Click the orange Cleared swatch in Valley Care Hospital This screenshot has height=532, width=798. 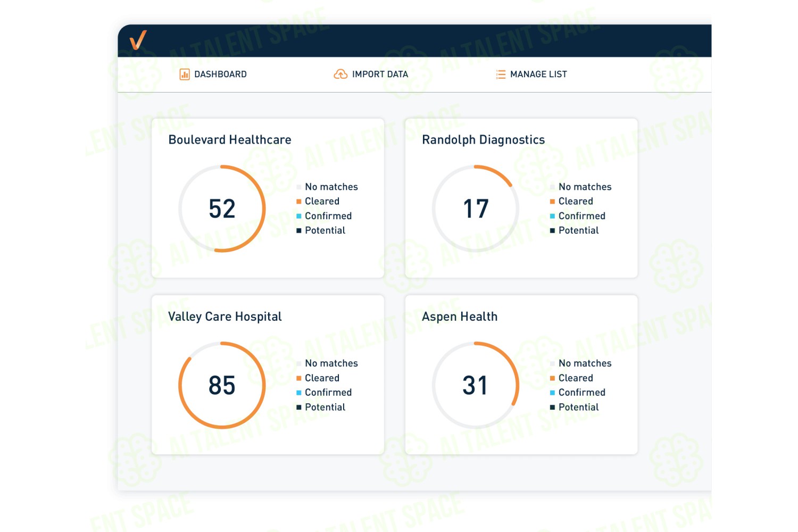pyautogui.click(x=299, y=378)
